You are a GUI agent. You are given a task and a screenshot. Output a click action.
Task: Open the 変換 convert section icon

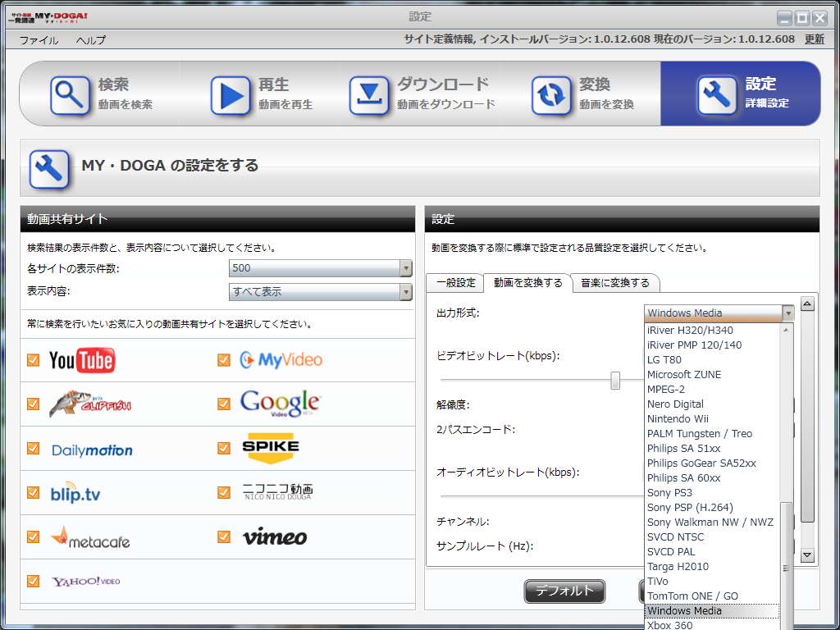(551, 95)
